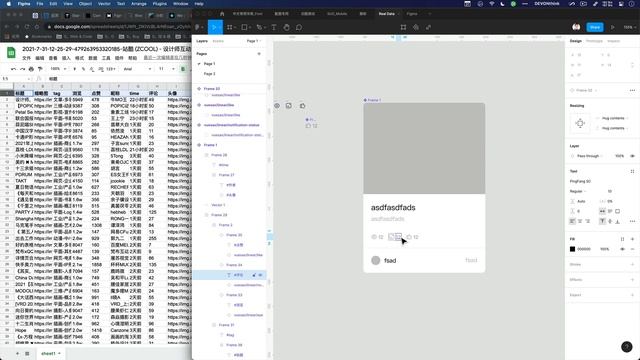Click the Figma home icon
Image resolution: width=640 pixels, height=360 pixels.
(222, 13)
